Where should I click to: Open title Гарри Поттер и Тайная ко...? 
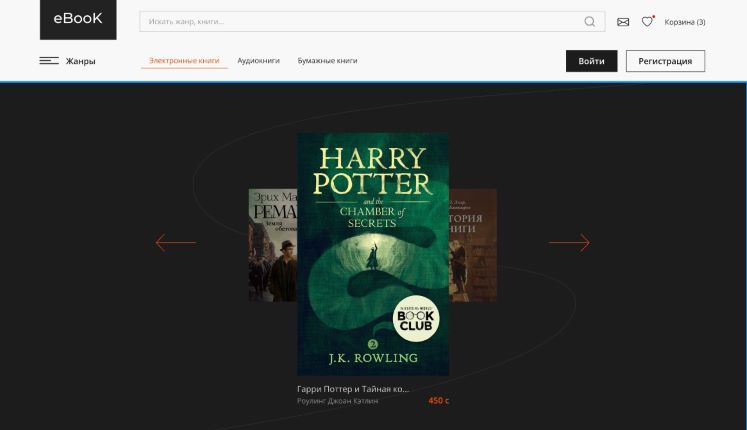pyautogui.click(x=353, y=389)
